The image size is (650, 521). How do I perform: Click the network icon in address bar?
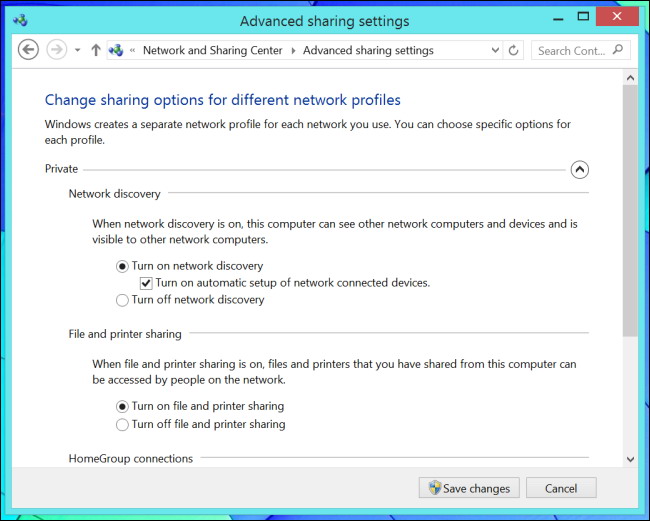(x=118, y=50)
